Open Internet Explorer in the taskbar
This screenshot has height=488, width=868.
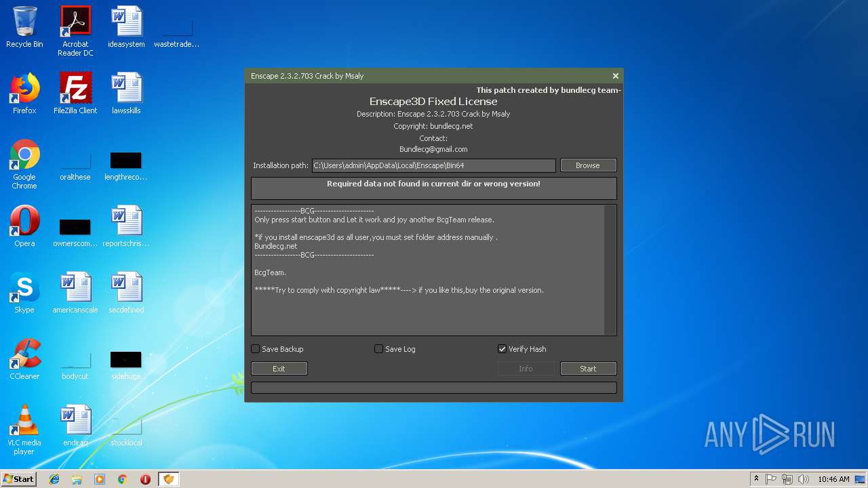point(54,479)
